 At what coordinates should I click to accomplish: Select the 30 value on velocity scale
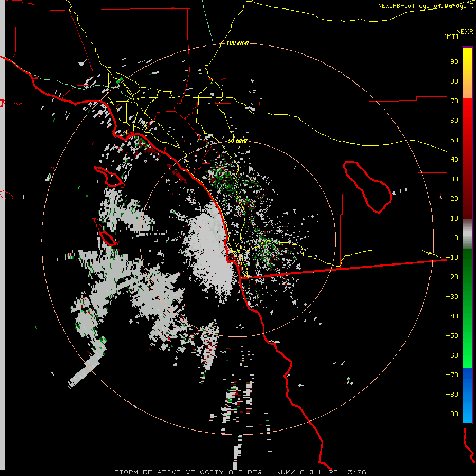454,179
